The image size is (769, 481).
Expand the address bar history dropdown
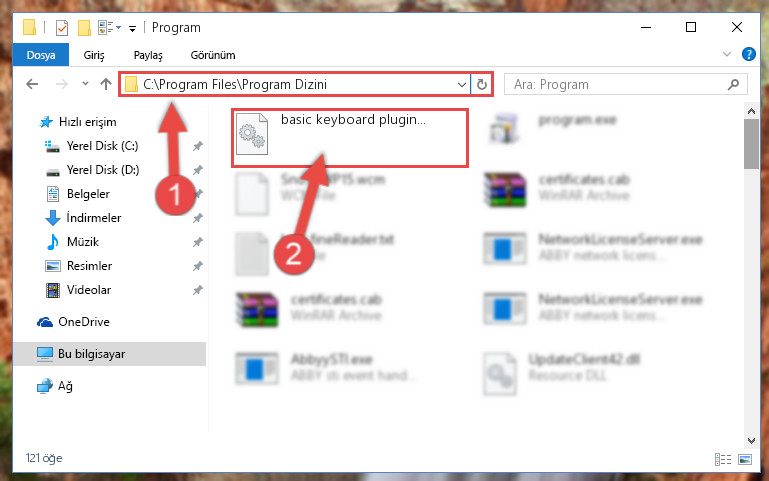coord(461,84)
